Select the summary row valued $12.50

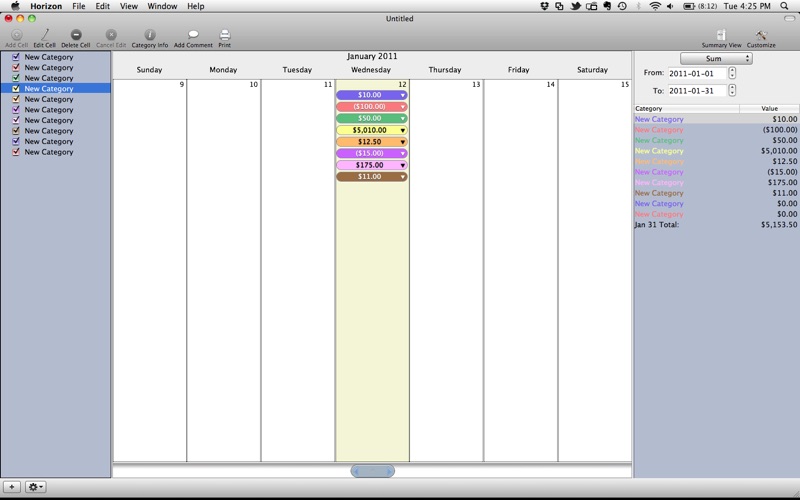(716, 161)
